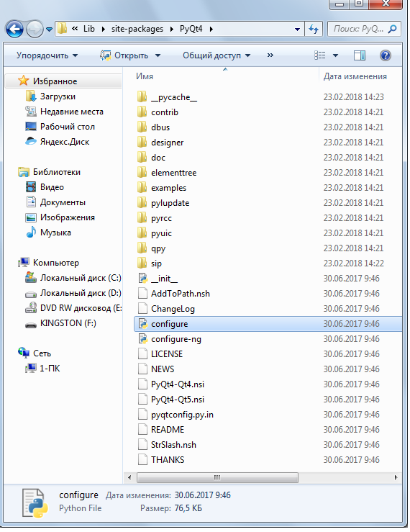Open the recent pages dropdown arrow
Screen dimensions: 410x532
coord(49,30)
